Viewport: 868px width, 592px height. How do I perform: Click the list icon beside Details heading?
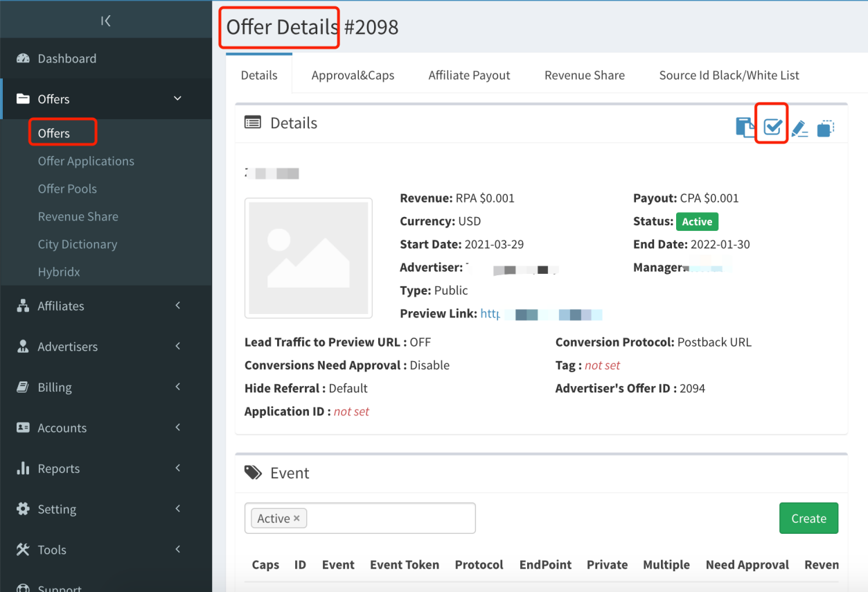coord(253,123)
